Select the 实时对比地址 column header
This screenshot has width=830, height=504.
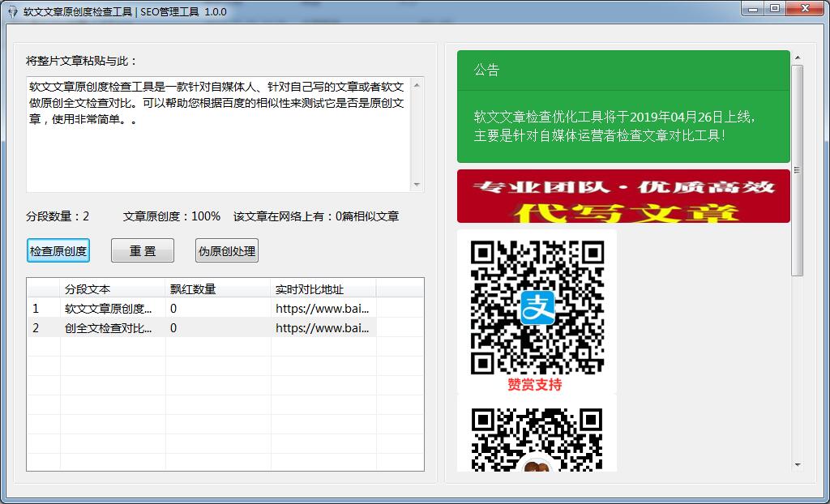click(x=323, y=289)
